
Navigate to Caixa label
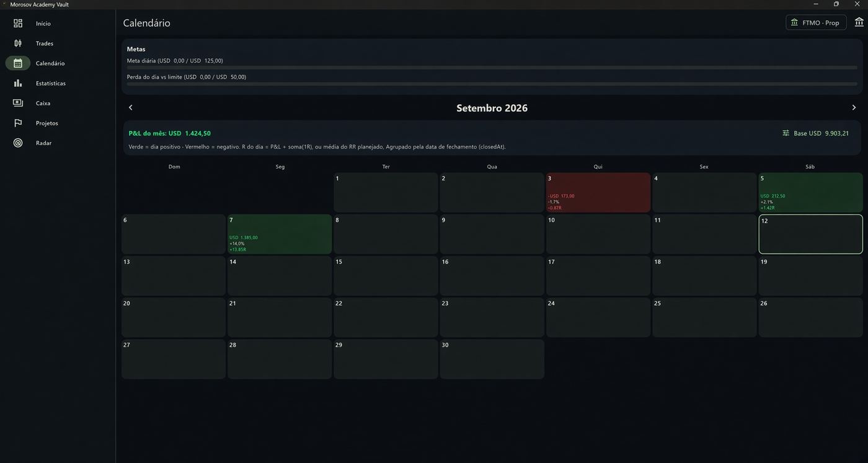pos(43,103)
